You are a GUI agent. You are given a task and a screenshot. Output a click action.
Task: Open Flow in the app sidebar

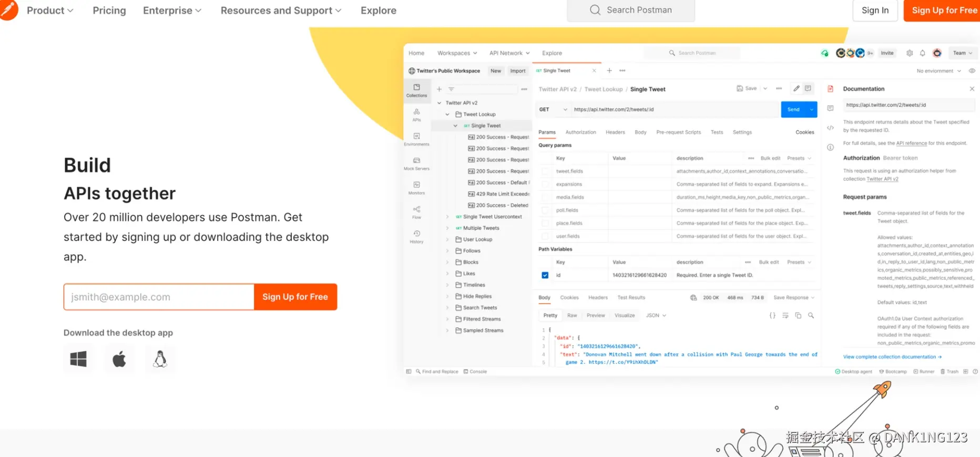coord(416,212)
